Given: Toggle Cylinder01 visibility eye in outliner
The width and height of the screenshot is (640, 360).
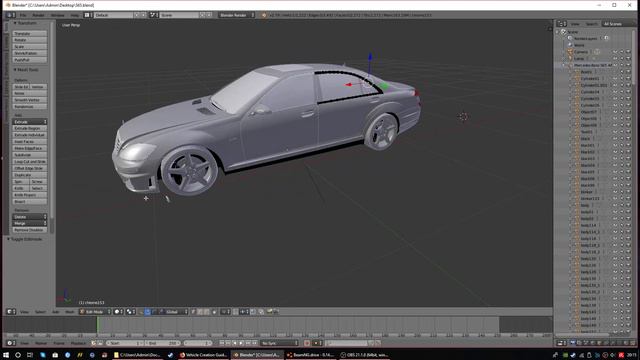Looking at the screenshot, I should [615, 78].
